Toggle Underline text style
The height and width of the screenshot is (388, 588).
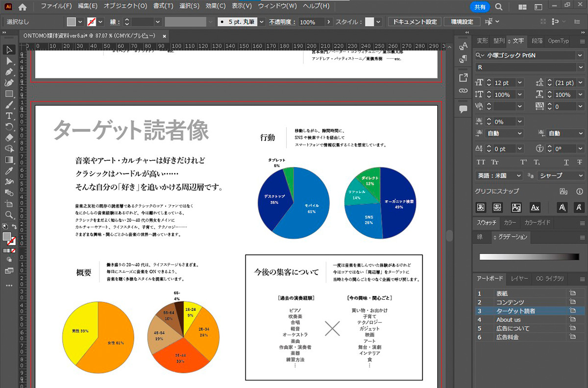pos(566,162)
